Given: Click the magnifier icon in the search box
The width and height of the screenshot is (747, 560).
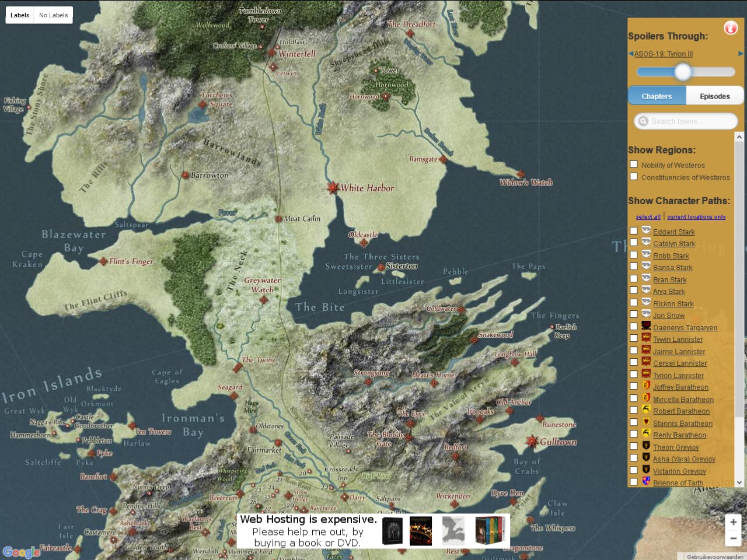Looking at the screenshot, I should [643, 121].
